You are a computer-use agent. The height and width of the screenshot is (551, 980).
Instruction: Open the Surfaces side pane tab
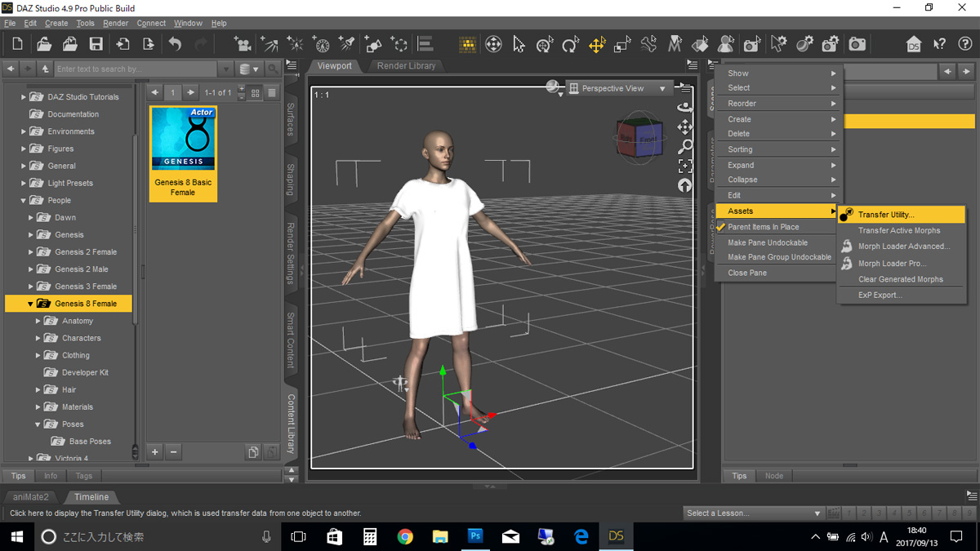pos(290,118)
